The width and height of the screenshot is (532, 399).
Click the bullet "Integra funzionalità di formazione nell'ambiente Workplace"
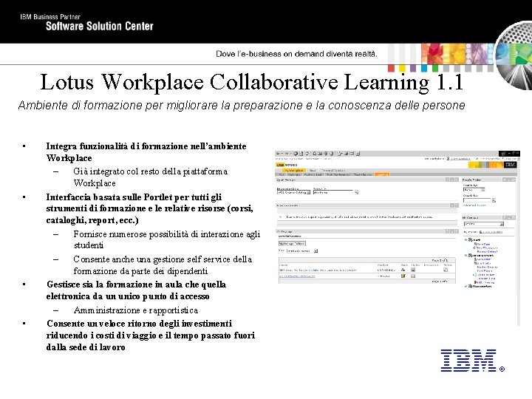(x=146, y=152)
